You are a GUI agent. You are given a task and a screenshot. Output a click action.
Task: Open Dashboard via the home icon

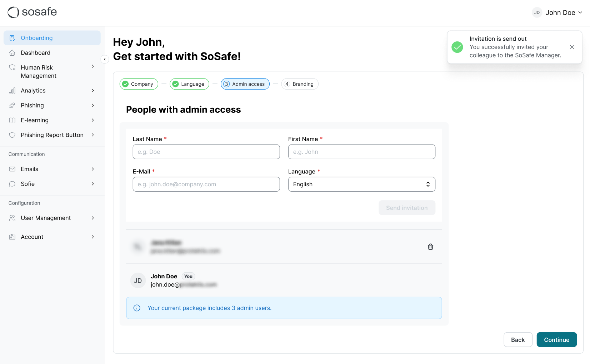coord(12,53)
